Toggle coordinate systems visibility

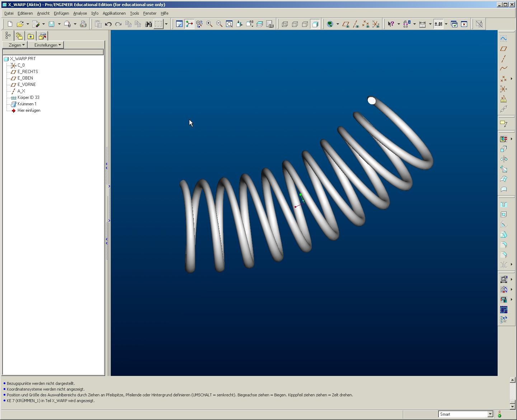tap(376, 24)
